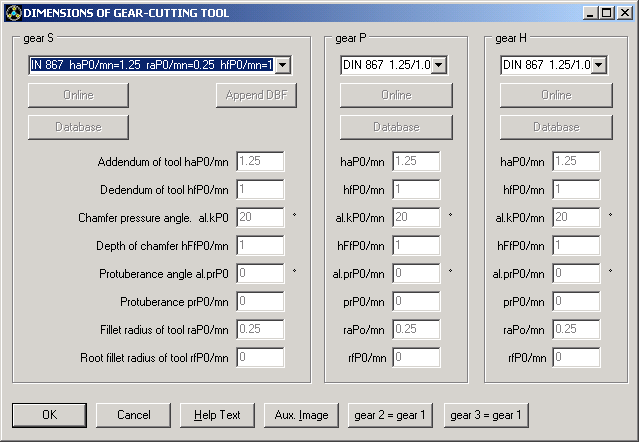Click the 'Root fillet radius of tool rfP0/mn' label
The image size is (639, 442).
click(154, 358)
